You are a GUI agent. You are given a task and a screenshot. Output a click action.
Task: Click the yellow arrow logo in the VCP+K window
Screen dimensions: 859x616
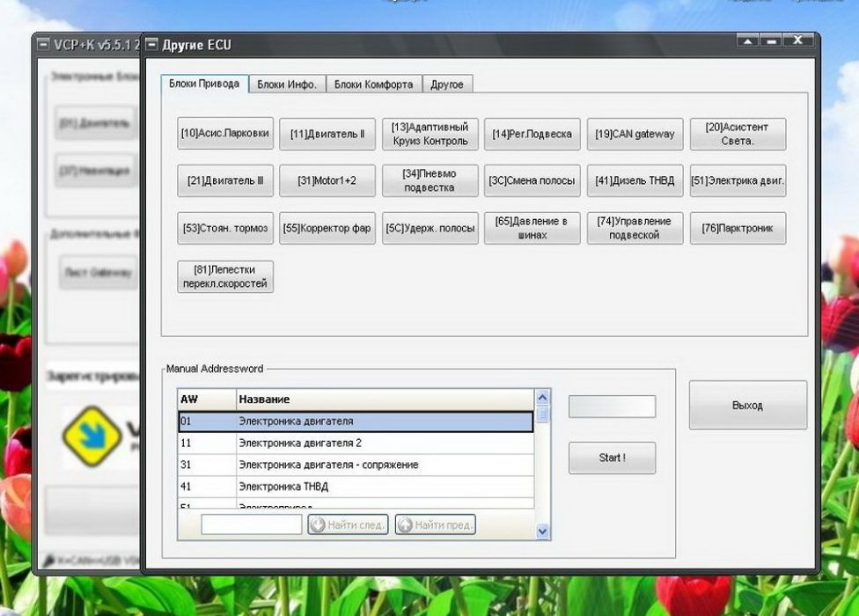[92, 436]
